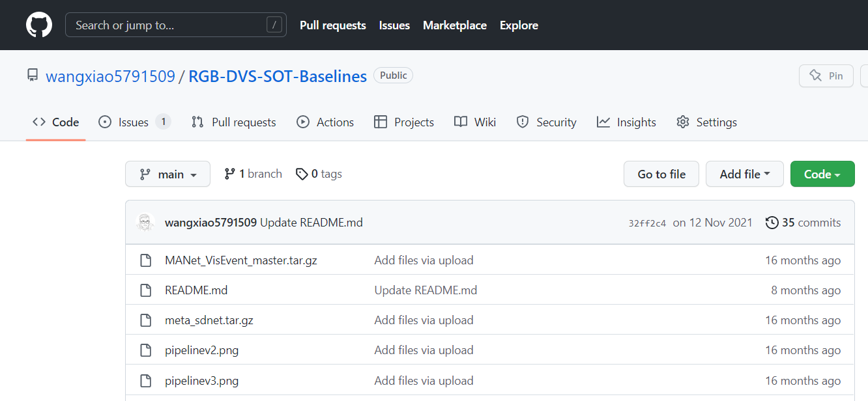
Task: Open commit hash 32ff2c4
Action: coord(647,223)
